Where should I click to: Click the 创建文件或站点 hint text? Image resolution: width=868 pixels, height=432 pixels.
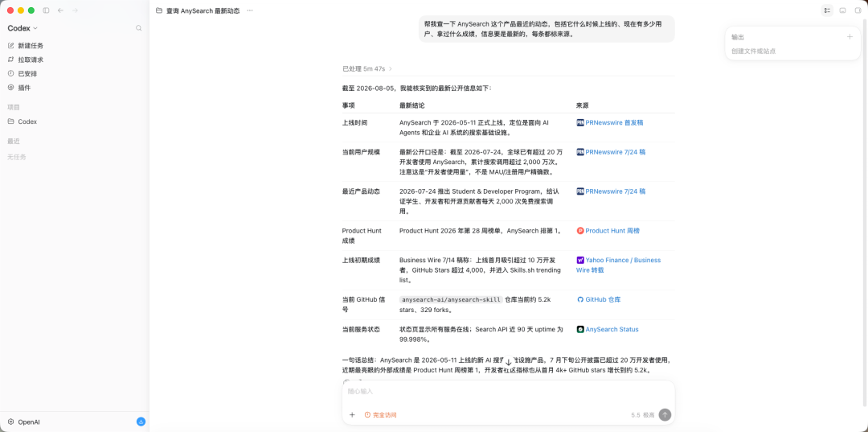coord(753,51)
